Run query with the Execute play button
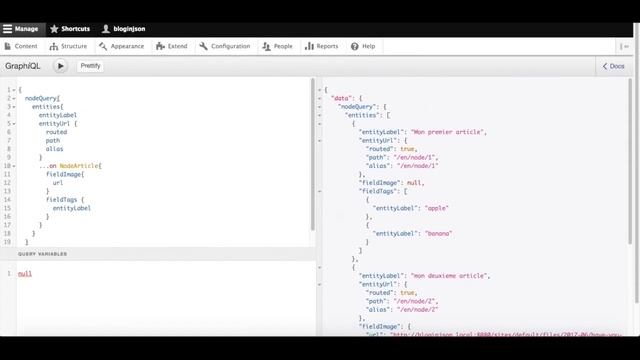Screen dimensions: 640x360 [60, 66]
